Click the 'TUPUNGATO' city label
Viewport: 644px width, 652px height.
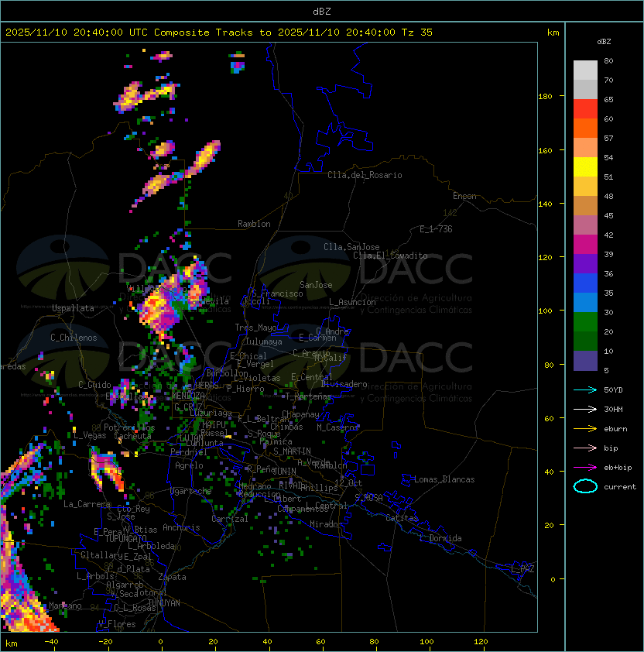pyautogui.click(x=125, y=539)
